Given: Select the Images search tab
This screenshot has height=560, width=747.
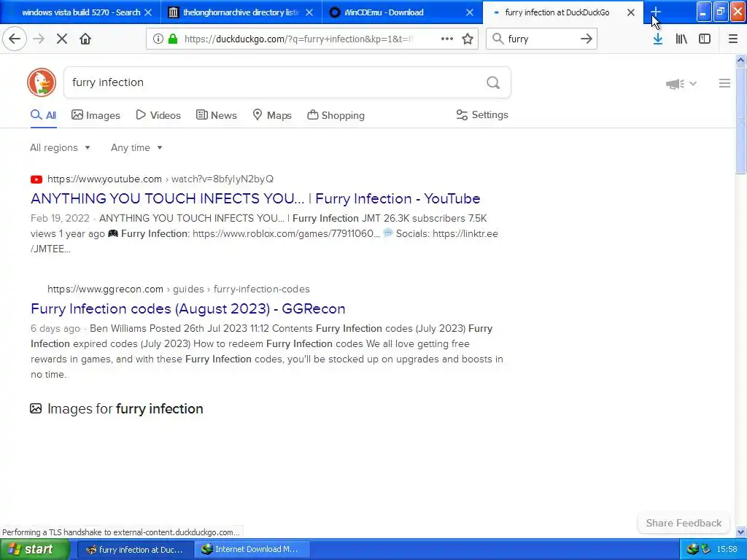Looking at the screenshot, I should pos(96,115).
